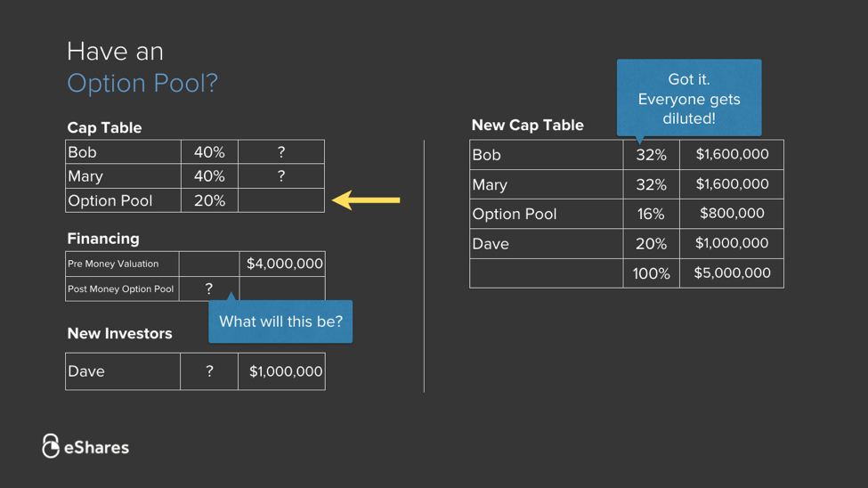Click the "New Investors" section heading
This screenshot has width=868, height=488.
[119, 334]
